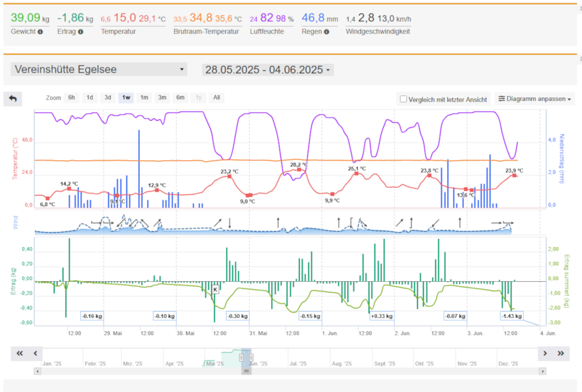The height and width of the screenshot is (392, 582).
Task: Jump to start with the double-left arrow
Action: (x=20, y=353)
